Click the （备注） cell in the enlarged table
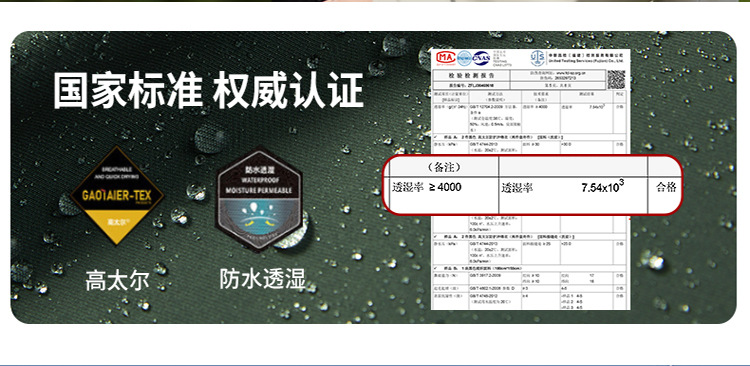Viewport: 750px width, 366px height. tap(444, 167)
